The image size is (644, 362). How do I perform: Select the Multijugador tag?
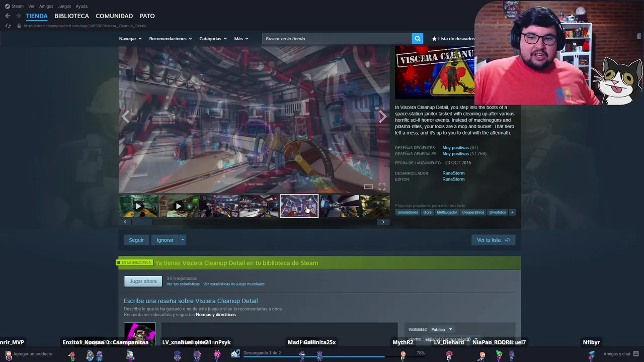click(447, 212)
